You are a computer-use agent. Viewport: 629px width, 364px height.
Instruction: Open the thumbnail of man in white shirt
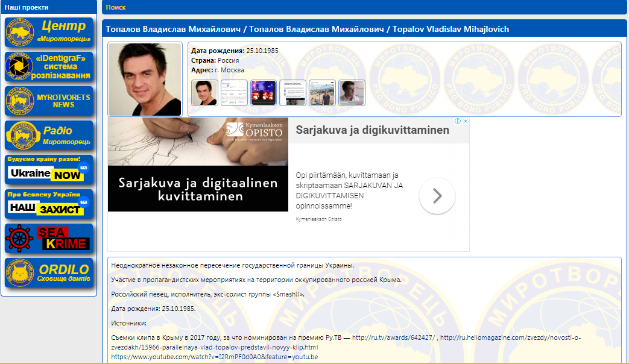pyautogui.click(x=352, y=93)
